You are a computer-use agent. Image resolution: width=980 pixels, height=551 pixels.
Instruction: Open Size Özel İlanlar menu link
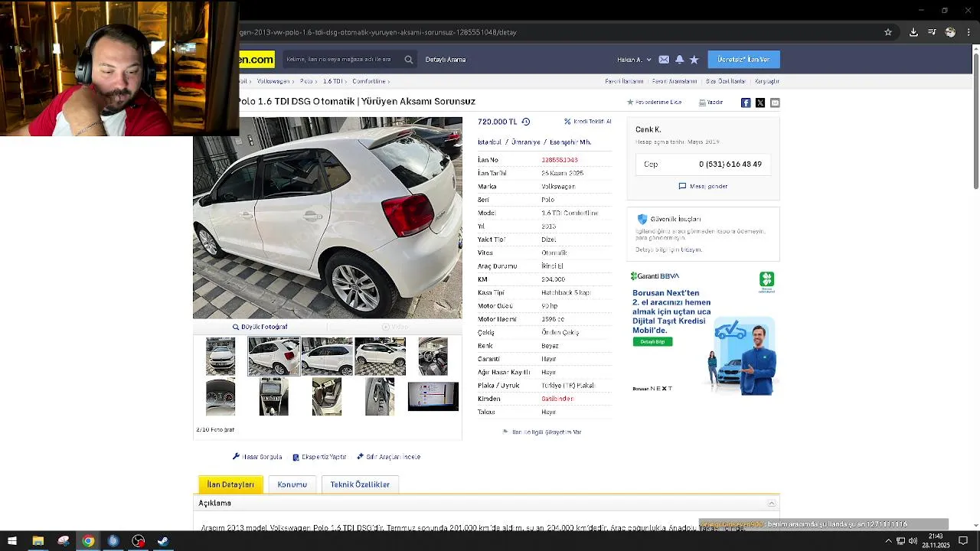point(726,81)
